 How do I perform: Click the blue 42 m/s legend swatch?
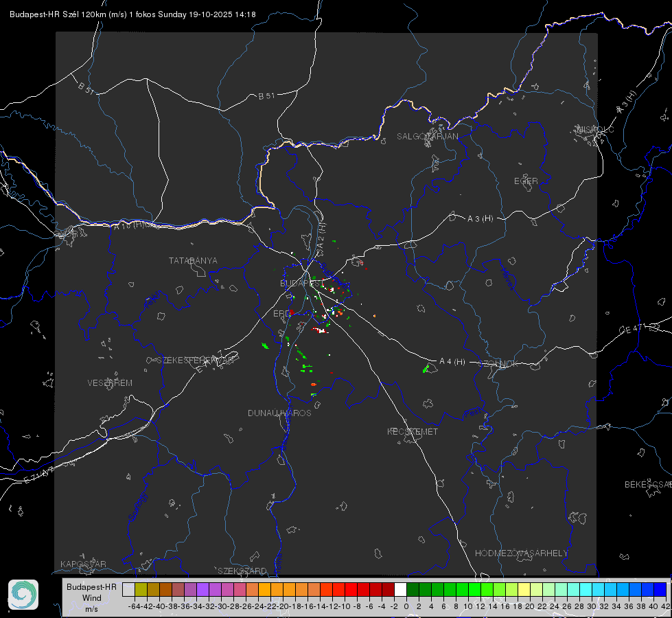click(x=660, y=589)
